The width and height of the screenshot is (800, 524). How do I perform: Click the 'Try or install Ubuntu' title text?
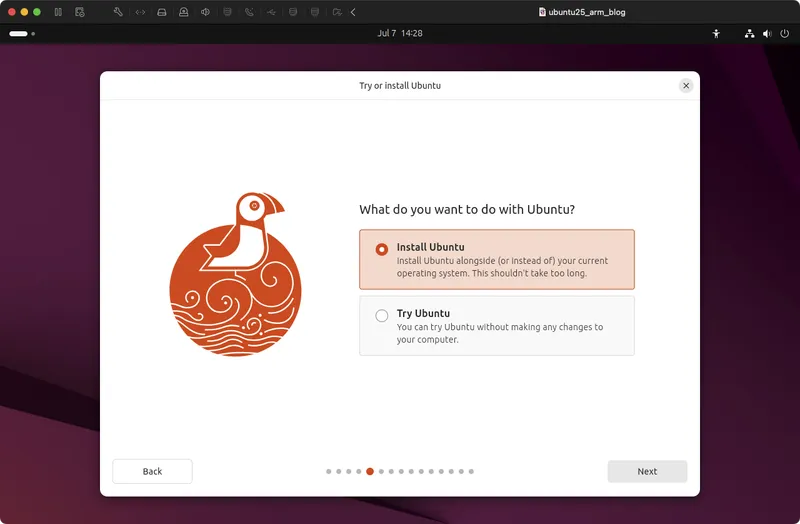coord(400,85)
